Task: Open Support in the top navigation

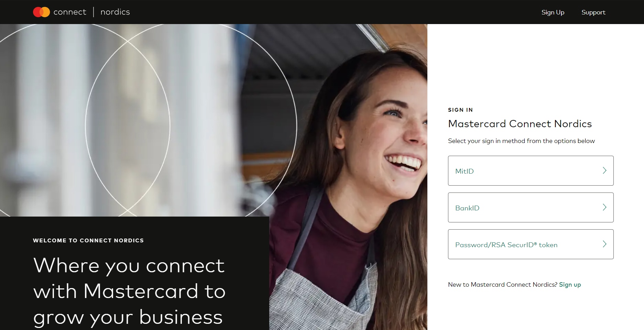Action: (593, 12)
